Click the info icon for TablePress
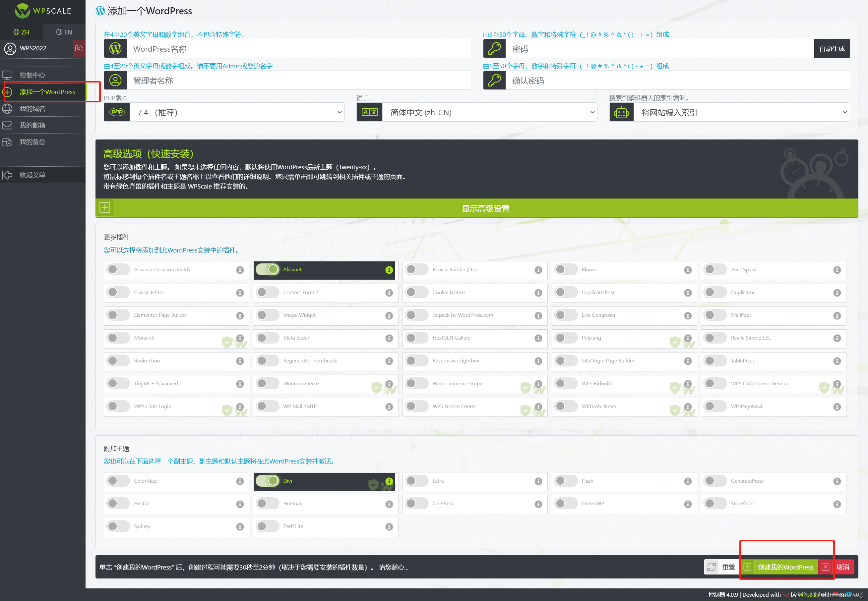Screen dimensions: 868x601 click(837, 361)
